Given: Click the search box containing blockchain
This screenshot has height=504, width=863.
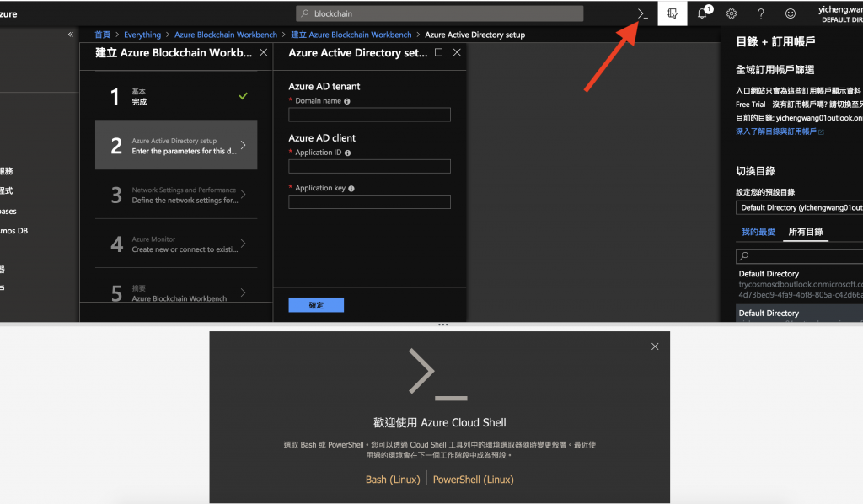Looking at the screenshot, I should (440, 13).
